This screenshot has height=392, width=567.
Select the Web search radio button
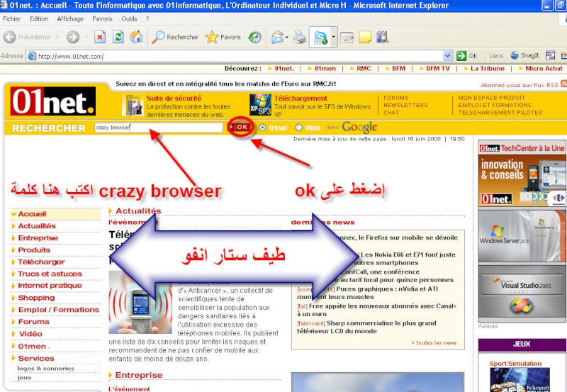pyautogui.click(x=298, y=128)
